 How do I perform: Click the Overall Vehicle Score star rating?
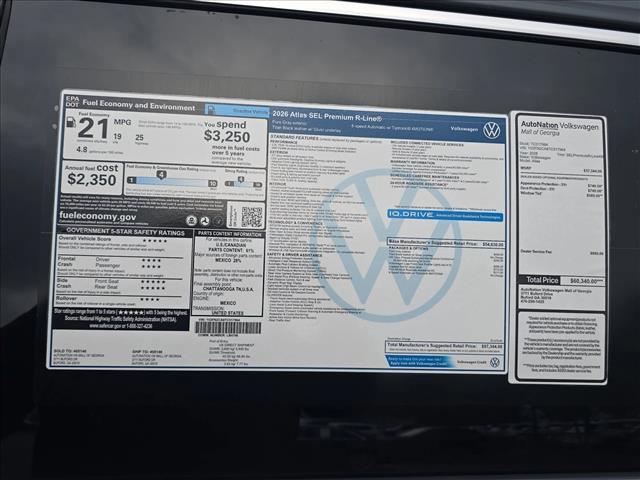155,240
